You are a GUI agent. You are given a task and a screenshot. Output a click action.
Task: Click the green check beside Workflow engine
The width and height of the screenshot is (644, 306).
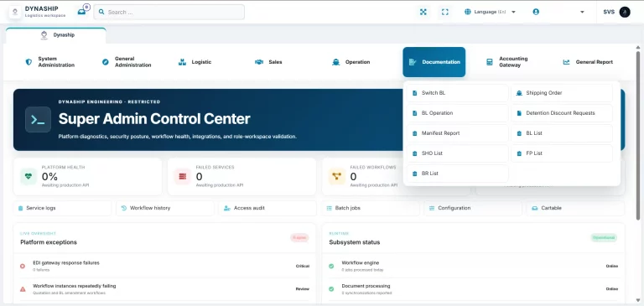tap(331, 266)
